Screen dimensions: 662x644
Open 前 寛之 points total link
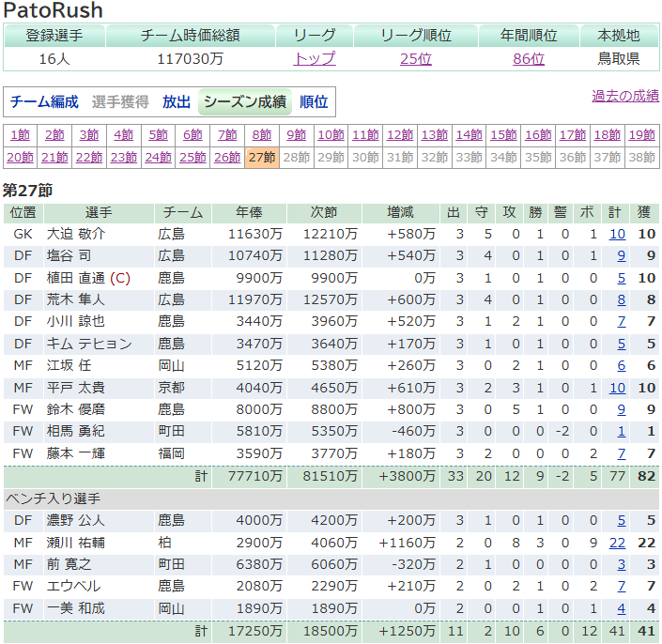click(622, 564)
